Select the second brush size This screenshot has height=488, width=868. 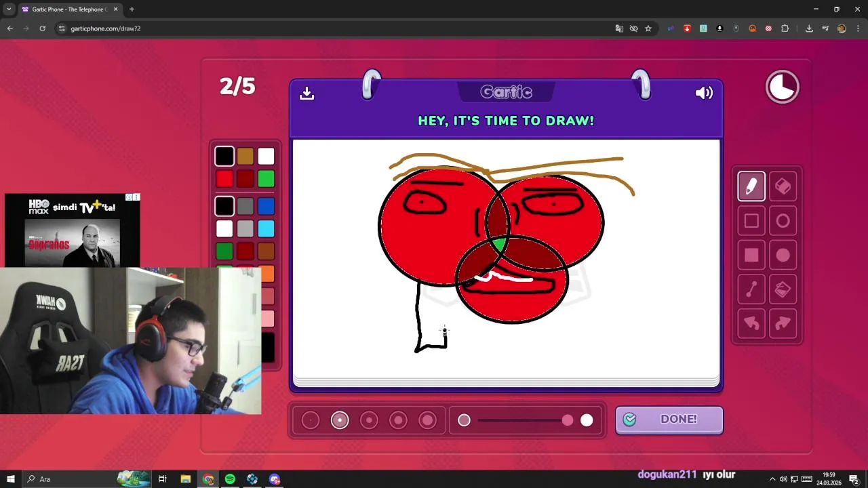coord(340,420)
